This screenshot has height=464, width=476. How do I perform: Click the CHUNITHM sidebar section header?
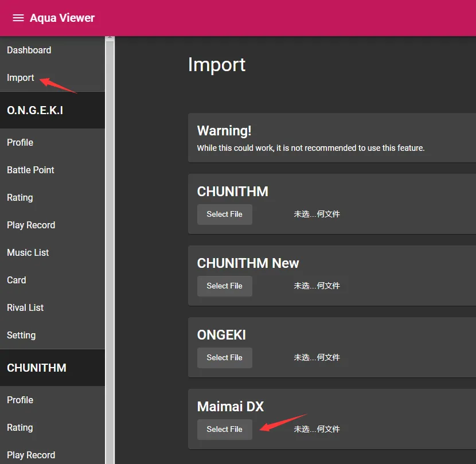52,368
